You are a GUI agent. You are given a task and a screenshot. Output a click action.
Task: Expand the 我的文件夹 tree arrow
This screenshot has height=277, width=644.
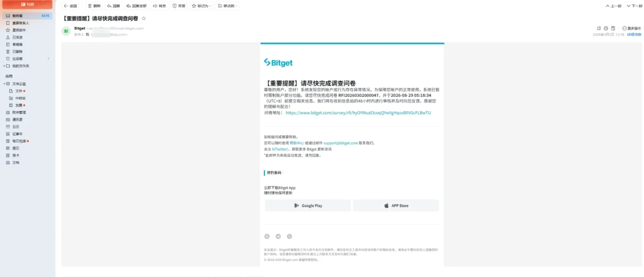click(4, 66)
